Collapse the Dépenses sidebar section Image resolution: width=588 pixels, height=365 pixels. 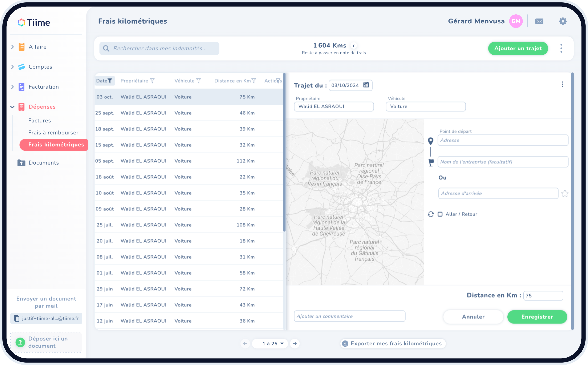pos(12,107)
